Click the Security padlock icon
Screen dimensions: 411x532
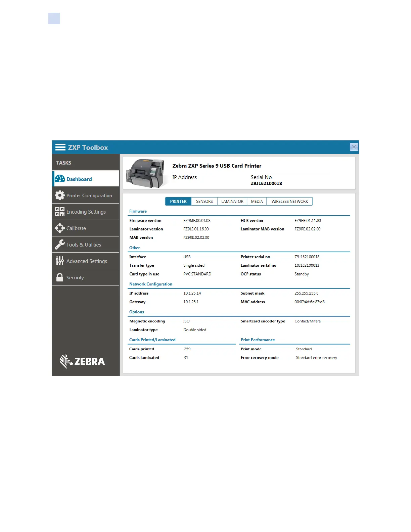coord(60,277)
